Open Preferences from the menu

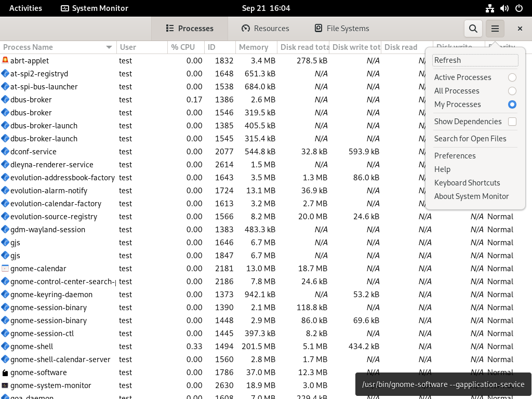click(475, 156)
